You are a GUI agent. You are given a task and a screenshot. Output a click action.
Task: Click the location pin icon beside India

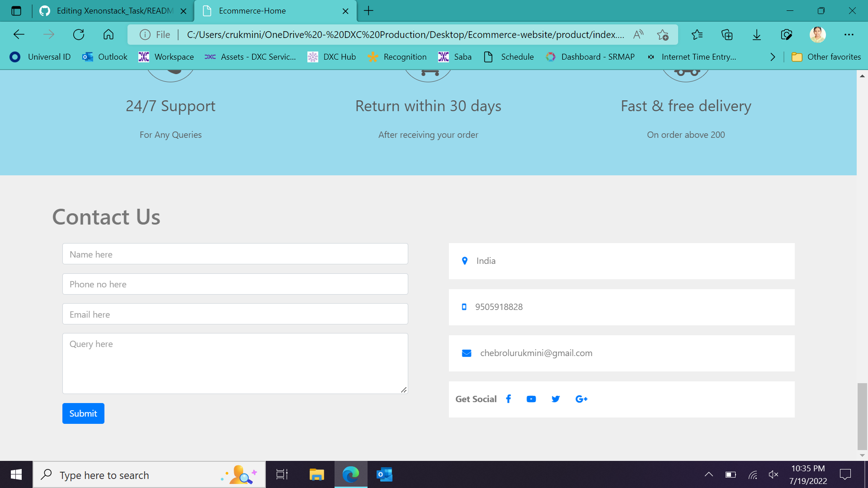click(464, 261)
